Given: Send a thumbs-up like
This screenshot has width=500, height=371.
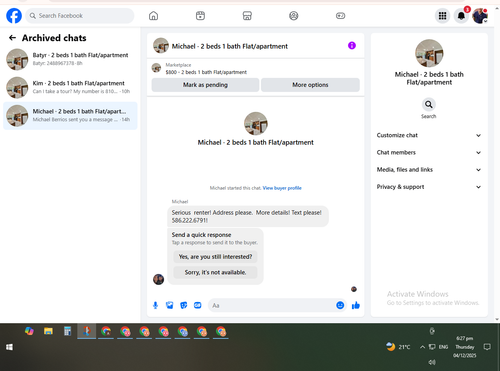Looking at the screenshot, I should (x=356, y=305).
